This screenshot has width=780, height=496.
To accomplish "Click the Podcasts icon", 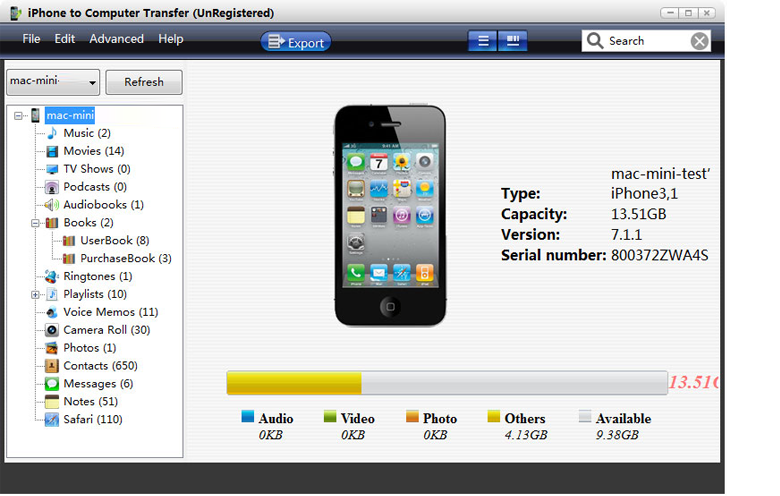I will pos(52,187).
